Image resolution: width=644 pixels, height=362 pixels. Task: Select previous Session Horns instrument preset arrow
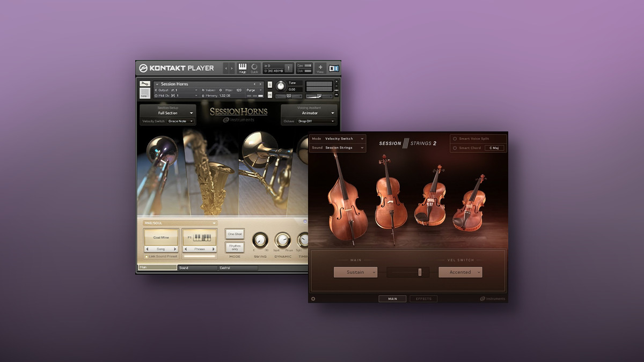(x=254, y=84)
